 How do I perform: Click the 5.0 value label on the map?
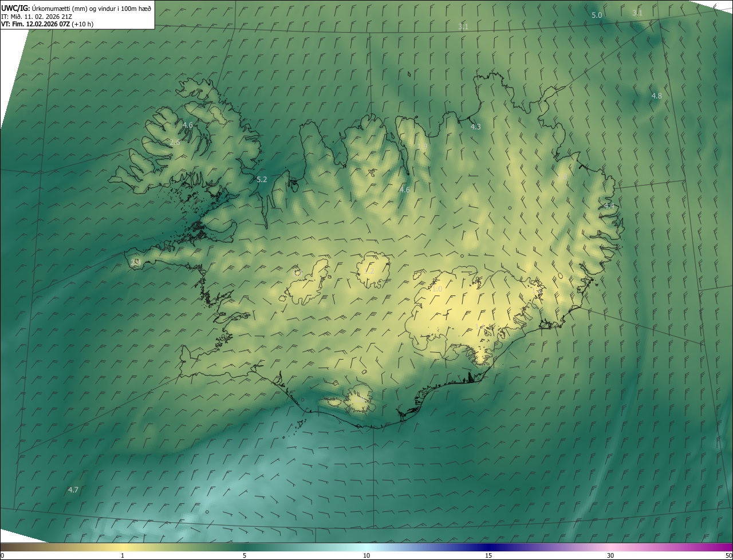(597, 15)
